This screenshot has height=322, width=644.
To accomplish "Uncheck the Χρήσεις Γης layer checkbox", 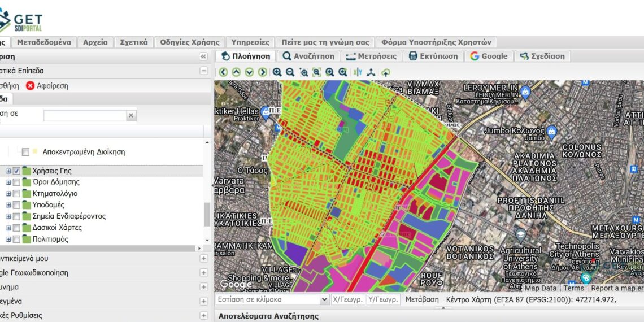I will 17,171.
